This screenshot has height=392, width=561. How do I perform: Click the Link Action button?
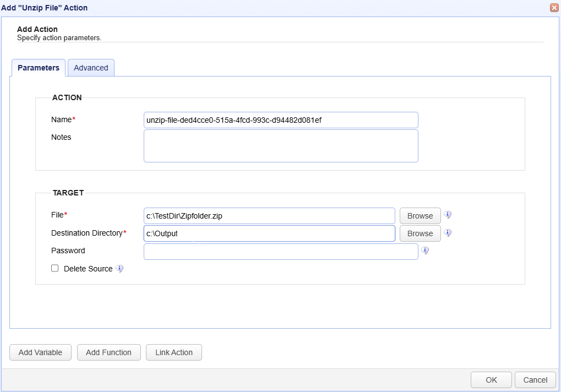(x=174, y=352)
